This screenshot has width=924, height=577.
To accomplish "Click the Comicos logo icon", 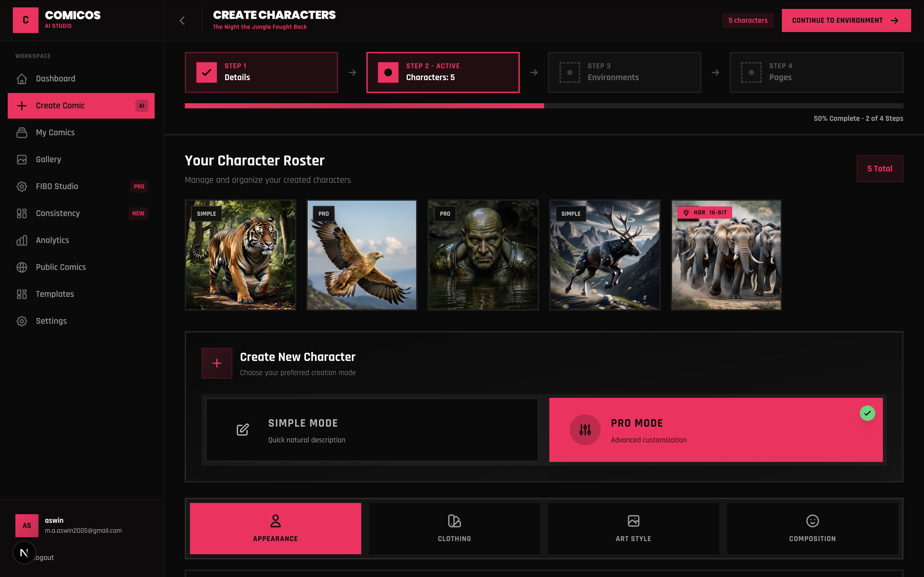I will (x=26, y=20).
